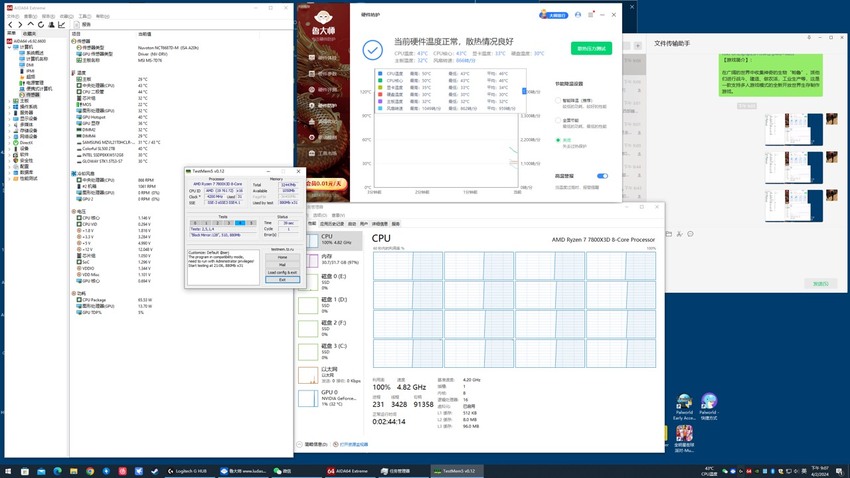This screenshot has height=478, width=850.
Task: Open the Tools menu in AIDA64
Action: click(85, 16)
